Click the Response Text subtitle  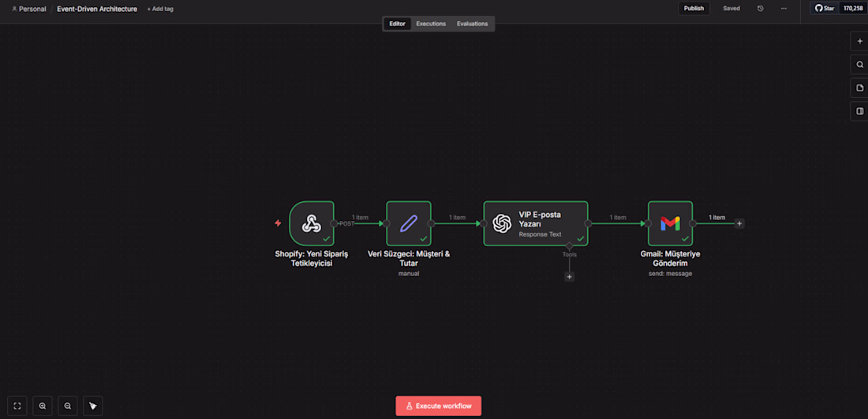click(x=540, y=234)
